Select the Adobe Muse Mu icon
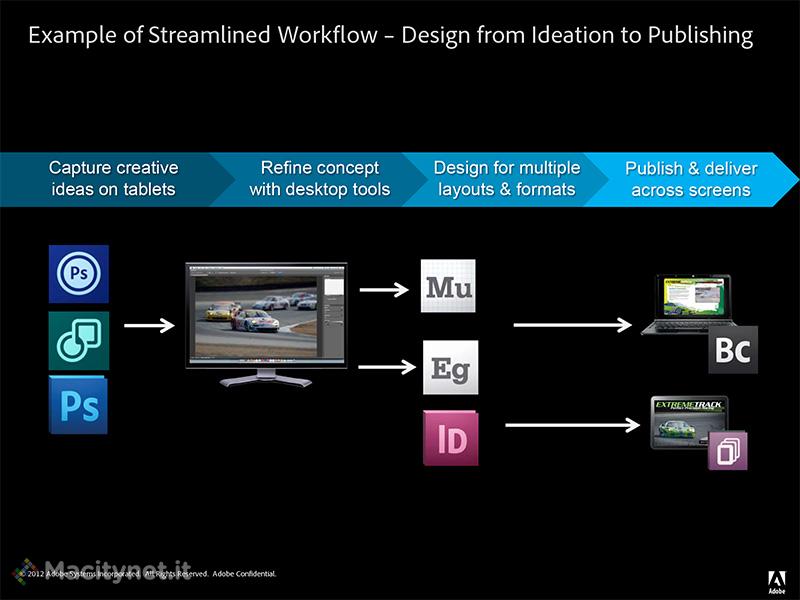800x600 pixels. coord(448,286)
